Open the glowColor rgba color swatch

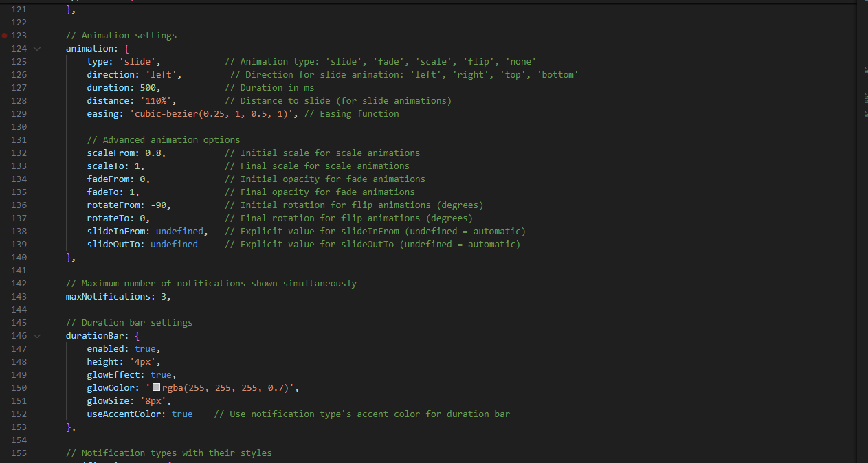[x=156, y=388]
